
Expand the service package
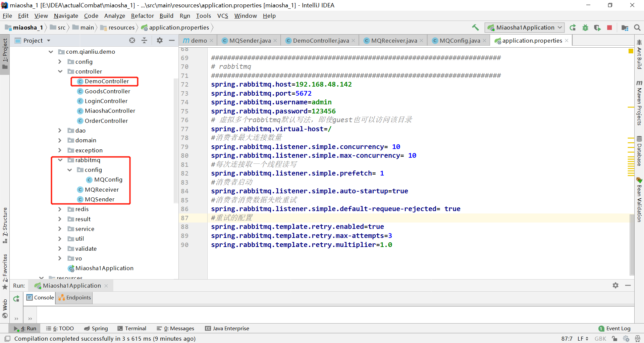[x=60, y=229]
